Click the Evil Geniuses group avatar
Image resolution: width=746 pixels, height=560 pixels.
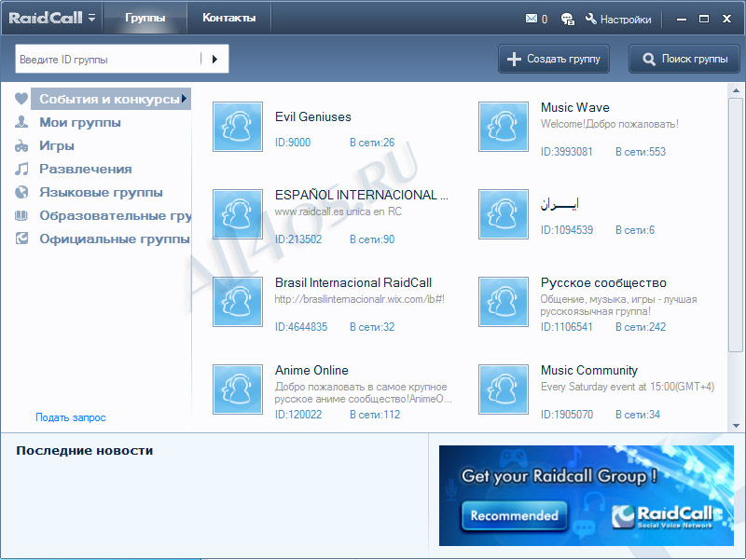(x=238, y=127)
